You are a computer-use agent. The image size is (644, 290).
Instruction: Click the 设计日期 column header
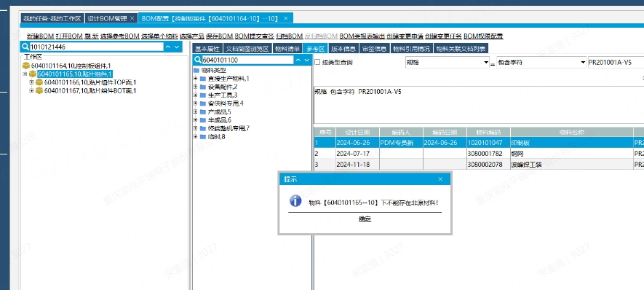357,133
